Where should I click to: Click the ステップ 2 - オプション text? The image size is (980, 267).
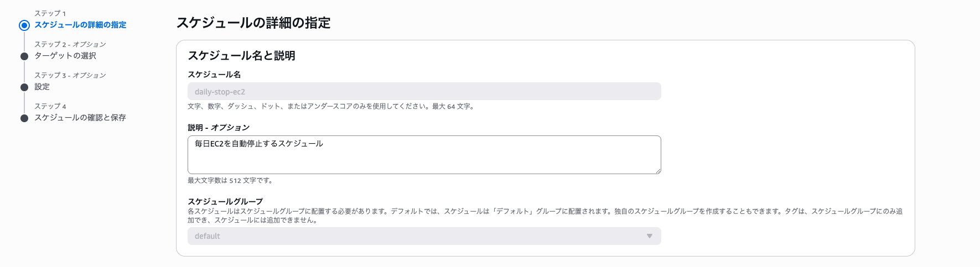pos(70,44)
